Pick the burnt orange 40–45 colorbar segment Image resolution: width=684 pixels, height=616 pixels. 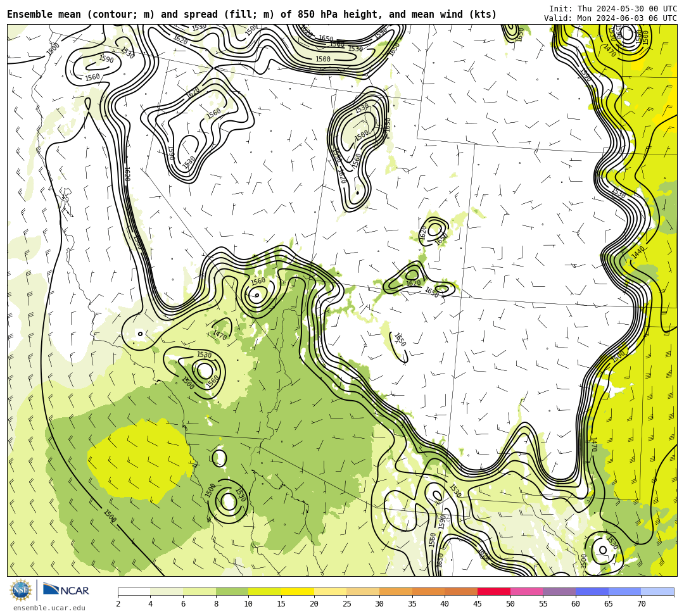click(461, 591)
